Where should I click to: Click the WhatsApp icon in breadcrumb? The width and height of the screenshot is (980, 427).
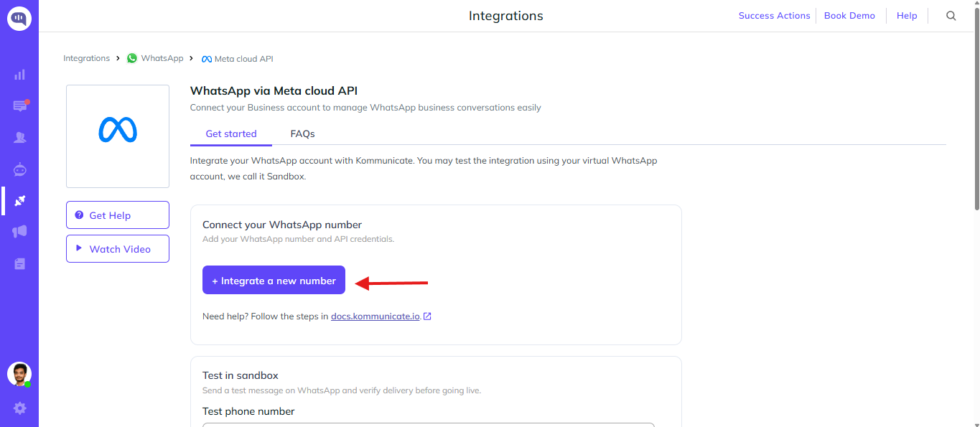(132, 59)
